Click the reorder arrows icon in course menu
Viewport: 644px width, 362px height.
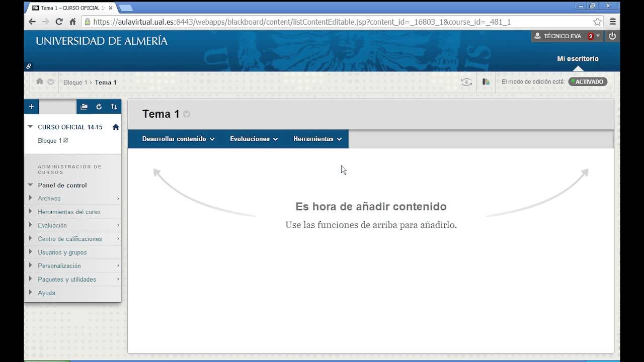click(114, 107)
